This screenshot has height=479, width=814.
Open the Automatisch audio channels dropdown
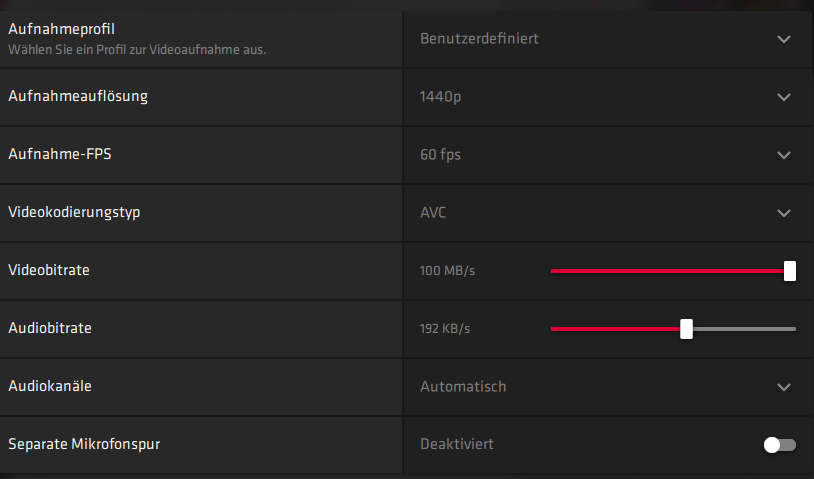[463, 387]
